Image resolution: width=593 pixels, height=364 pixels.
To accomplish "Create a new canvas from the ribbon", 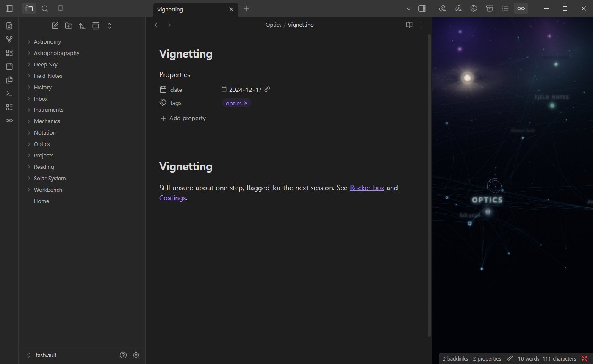I will click(x=9, y=53).
